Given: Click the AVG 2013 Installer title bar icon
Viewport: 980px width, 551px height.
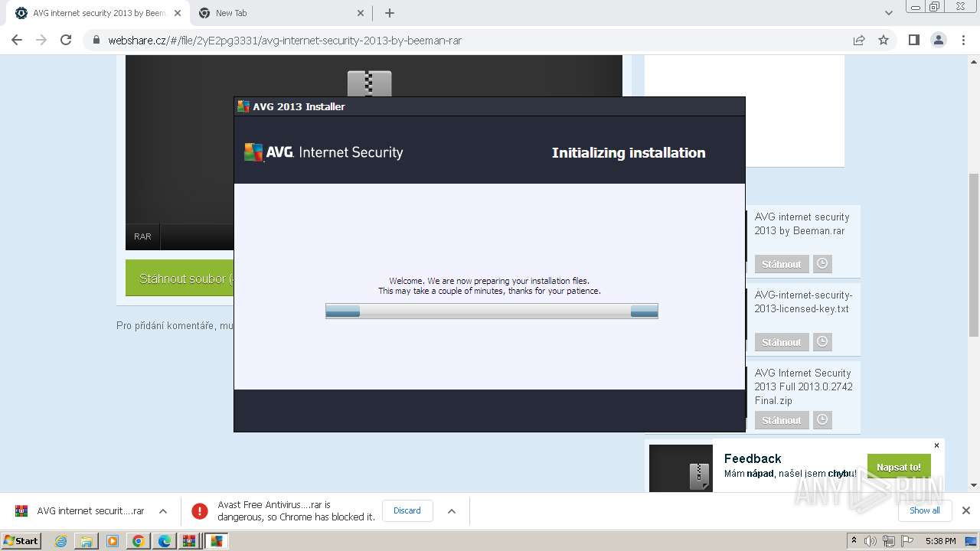Looking at the screenshot, I should tap(243, 106).
